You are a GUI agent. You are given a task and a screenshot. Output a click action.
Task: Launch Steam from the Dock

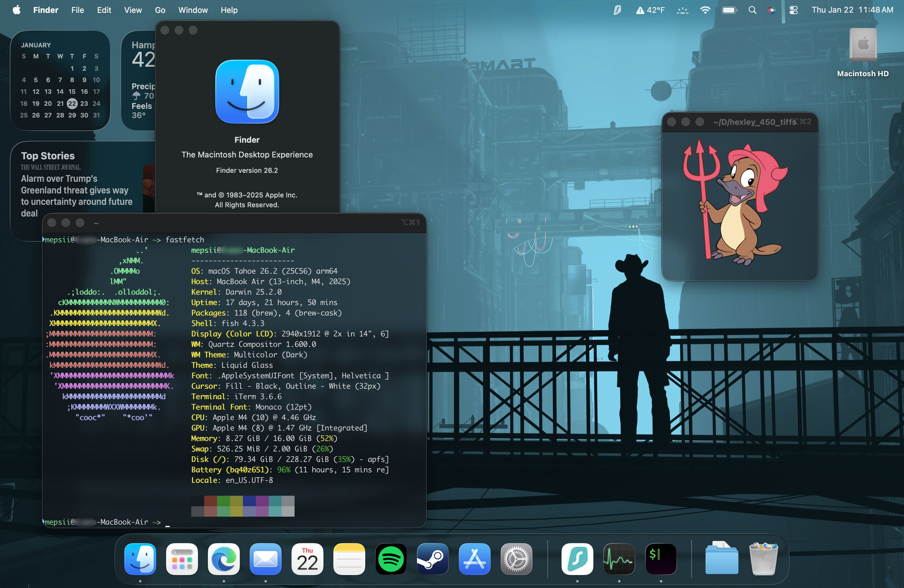(x=433, y=559)
